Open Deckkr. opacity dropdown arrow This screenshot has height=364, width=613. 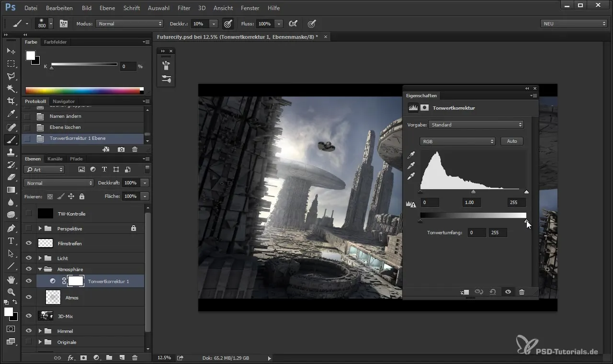click(x=214, y=23)
